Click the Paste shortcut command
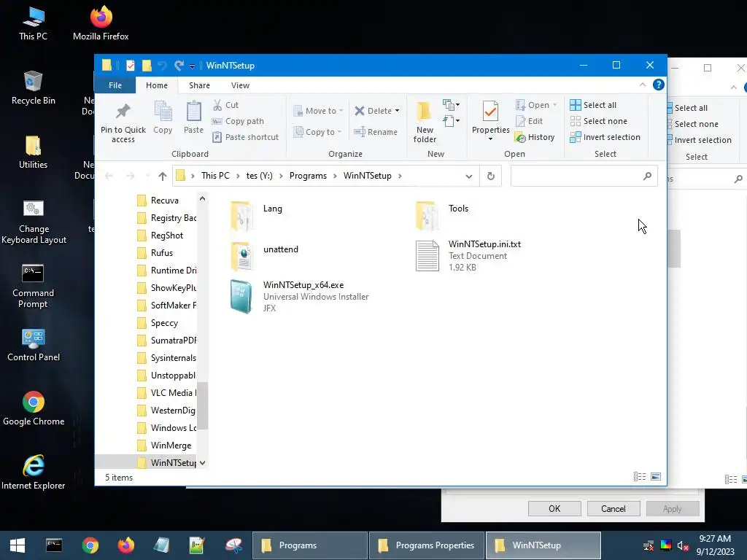The image size is (747, 560). pyautogui.click(x=245, y=137)
